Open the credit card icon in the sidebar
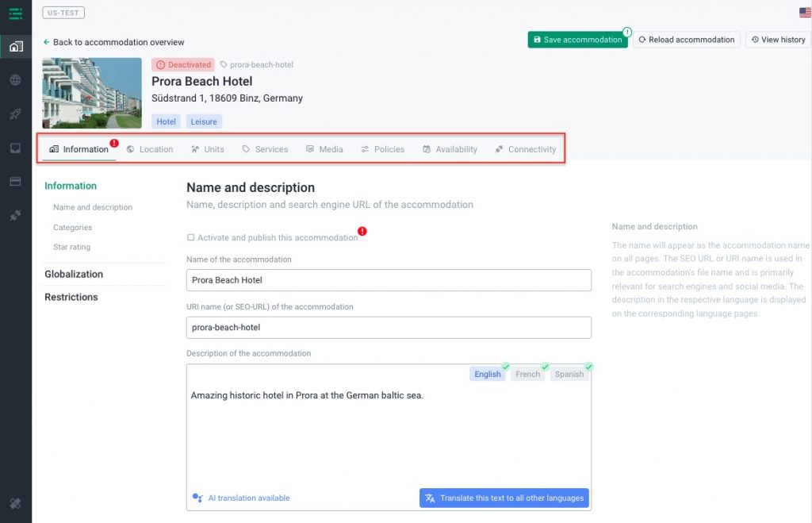Screen dimensions: 812x523 [16, 182]
